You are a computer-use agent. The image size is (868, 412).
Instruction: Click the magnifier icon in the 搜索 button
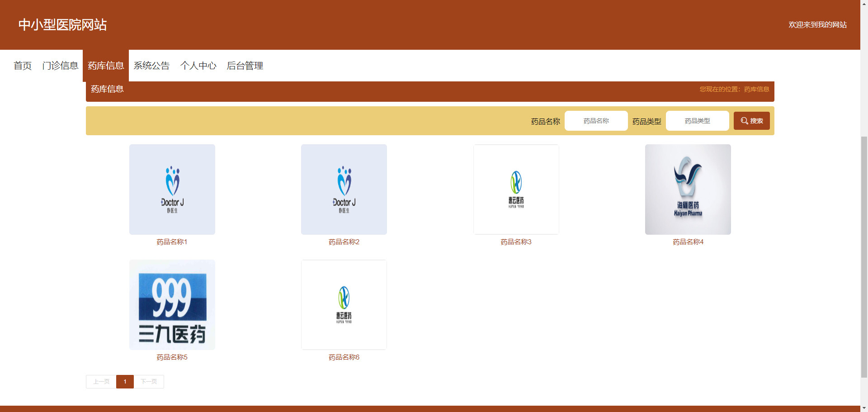pos(744,121)
